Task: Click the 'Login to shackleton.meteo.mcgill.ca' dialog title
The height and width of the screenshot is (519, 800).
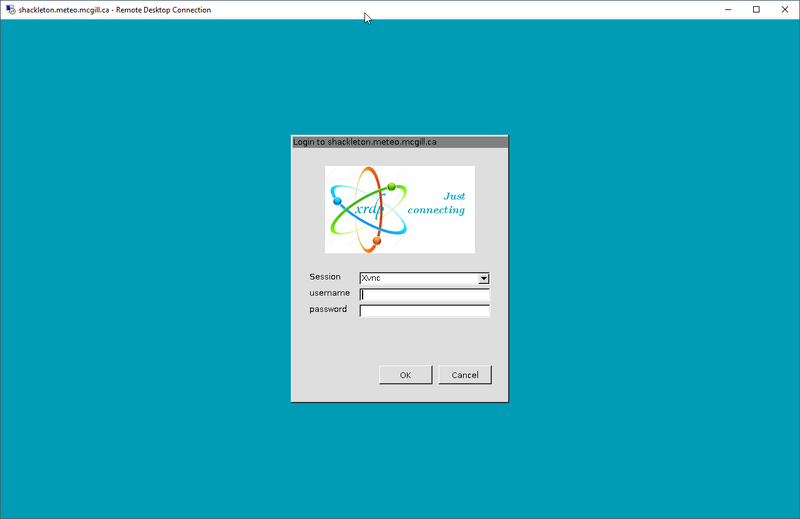Action: pyautogui.click(x=365, y=142)
